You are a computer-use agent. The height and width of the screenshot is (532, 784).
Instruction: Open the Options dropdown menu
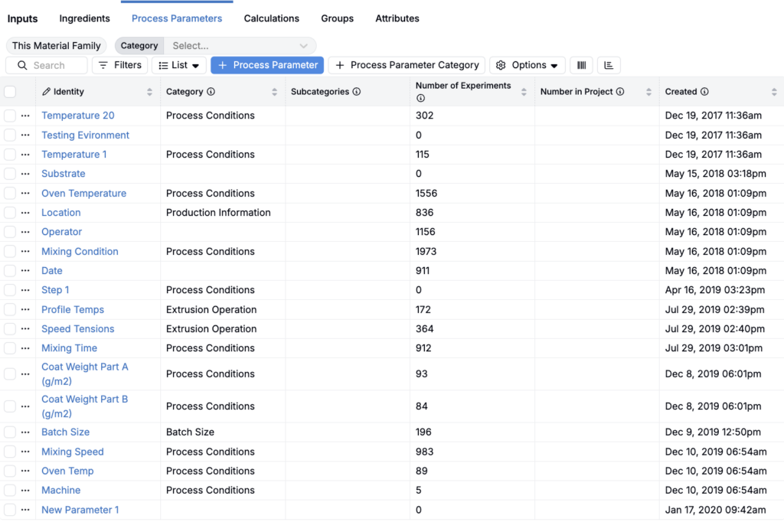tap(528, 65)
